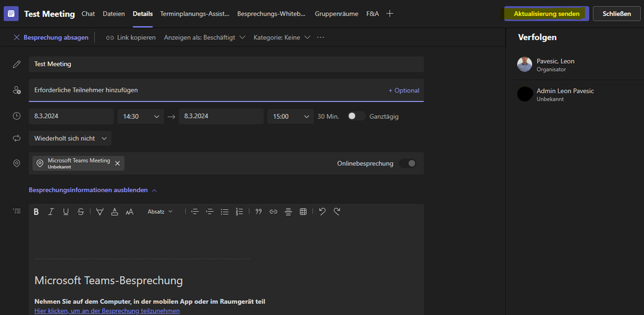Viewport: 644px width, 315px height.
Task: Click the start date 8.3.2024 field
Action: click(71, 116)
